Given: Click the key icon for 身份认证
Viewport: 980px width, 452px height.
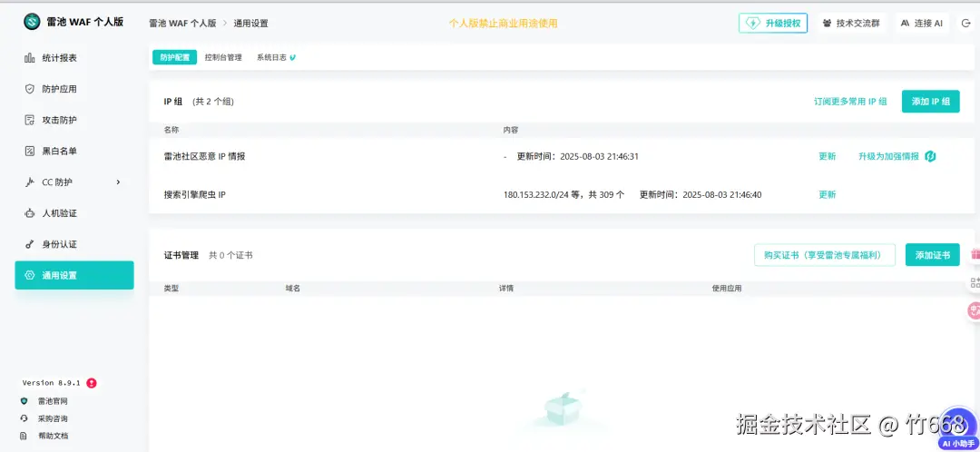Looking at the screenshot, I should point(29,244).
